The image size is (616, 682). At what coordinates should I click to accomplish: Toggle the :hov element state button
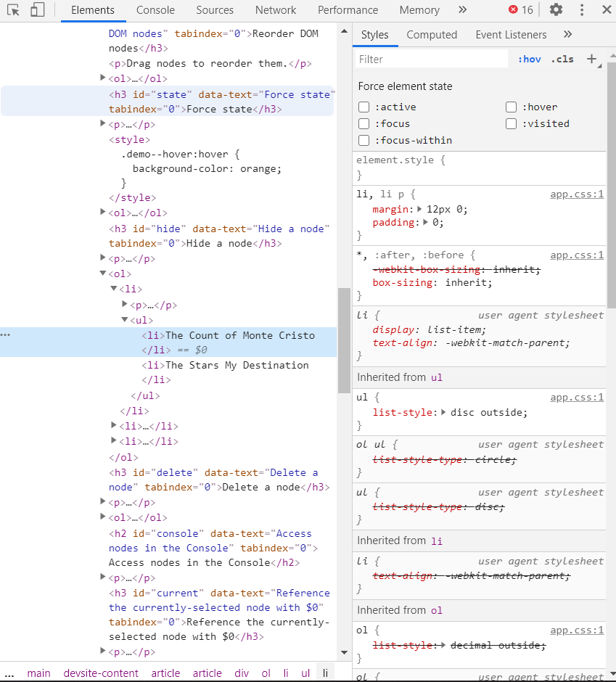(x=529, y=59)
